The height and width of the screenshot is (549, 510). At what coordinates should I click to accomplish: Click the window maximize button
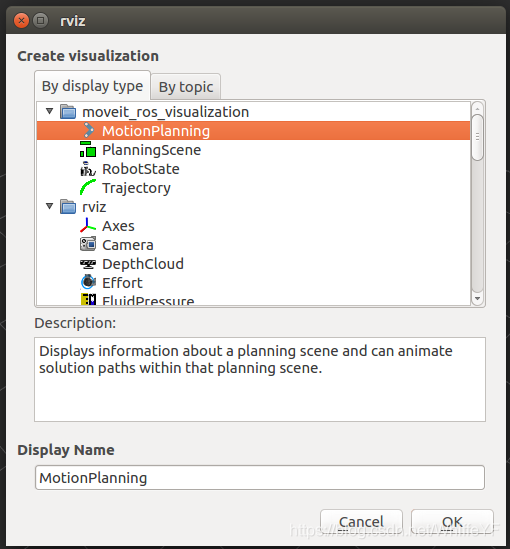[x=40, y=21]
